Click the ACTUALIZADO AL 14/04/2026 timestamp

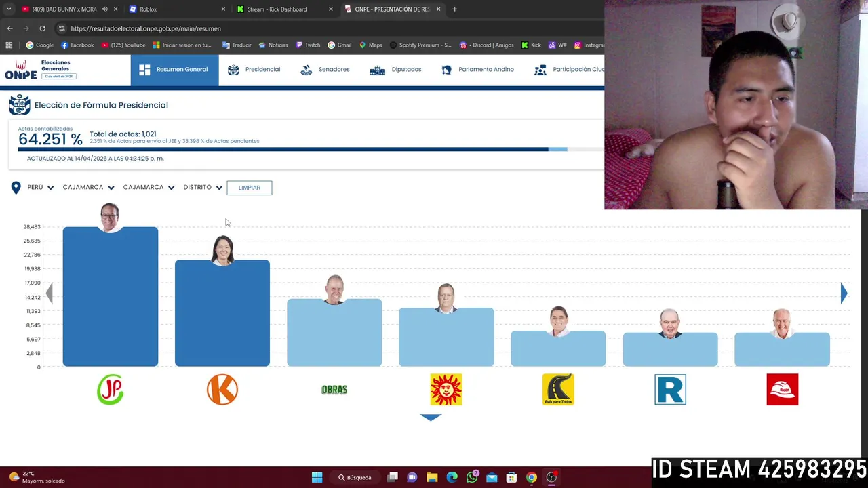coord(96,159)
